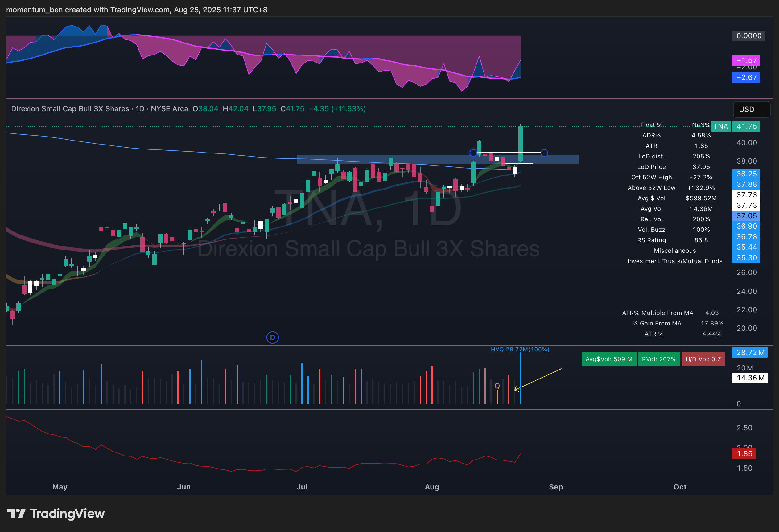779x532 pixels.
Task: Click the red U/D Vol: 0.7 badge
Action: (703, 359)
